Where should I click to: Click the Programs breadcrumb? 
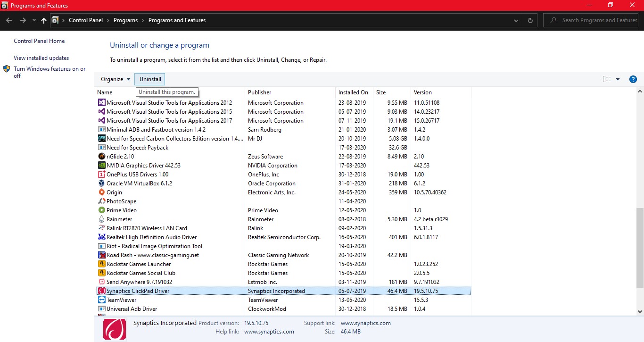pyautogui.click(x=125, y=20)
